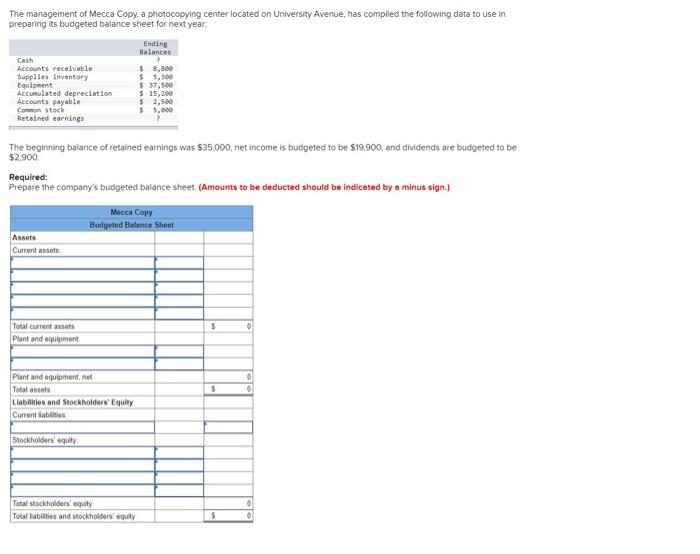
Task: Click the Plant and equipment, net value cell
Action: pos(228,377)
